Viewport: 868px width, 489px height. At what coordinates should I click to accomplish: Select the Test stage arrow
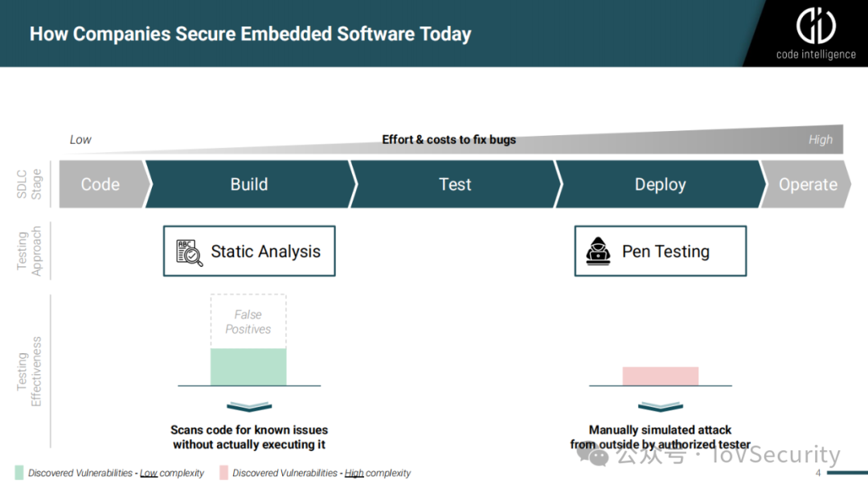[x=457, y=184]
